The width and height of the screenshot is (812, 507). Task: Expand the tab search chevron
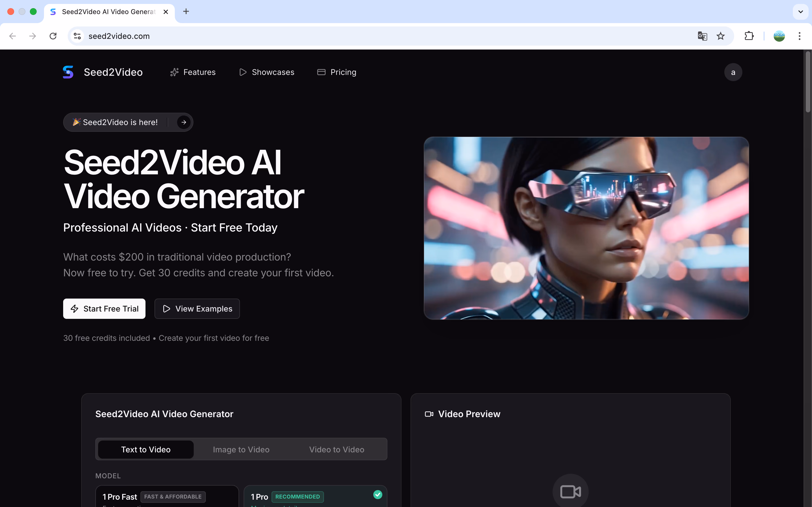tap(800, 12)
